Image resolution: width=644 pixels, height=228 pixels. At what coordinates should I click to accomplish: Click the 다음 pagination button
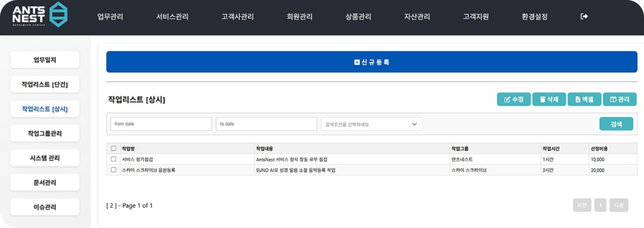tap(619, 205)
